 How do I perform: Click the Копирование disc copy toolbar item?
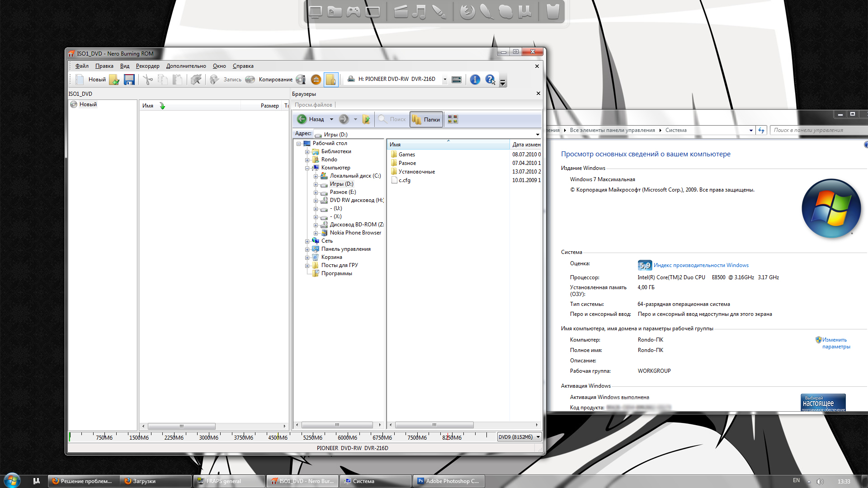pyautogui.click(x=269, y=80)
